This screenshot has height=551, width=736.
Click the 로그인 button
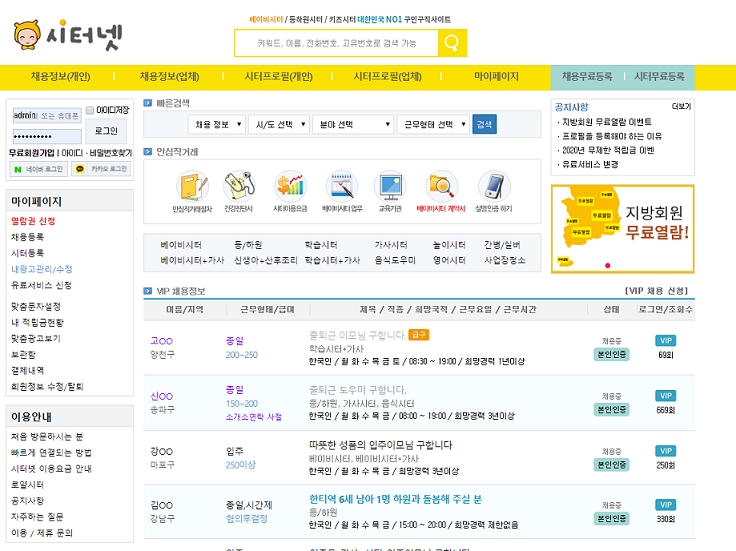point(106,131)
